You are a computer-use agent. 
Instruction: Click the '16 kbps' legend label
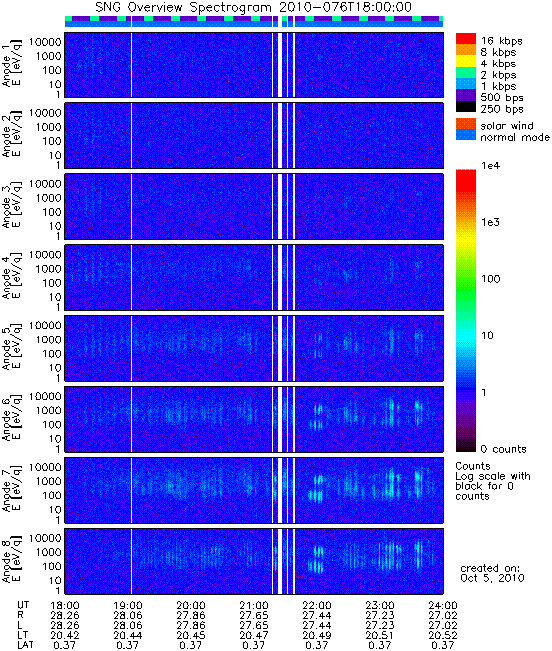[x=501, y=41]
